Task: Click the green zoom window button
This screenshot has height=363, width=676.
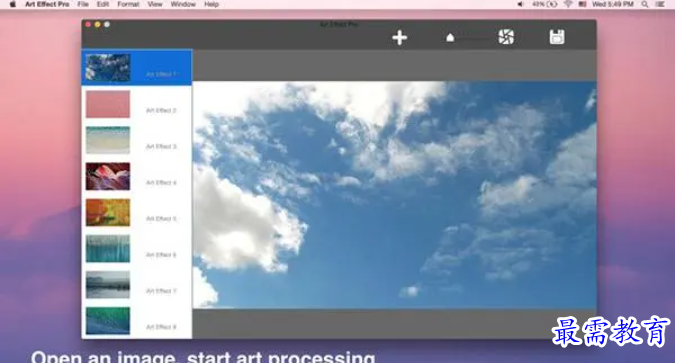Action: 107,25
